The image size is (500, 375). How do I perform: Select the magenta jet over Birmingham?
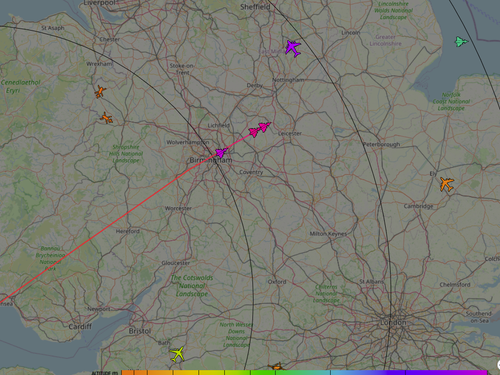pyautogui.click(x=221, y=153)
